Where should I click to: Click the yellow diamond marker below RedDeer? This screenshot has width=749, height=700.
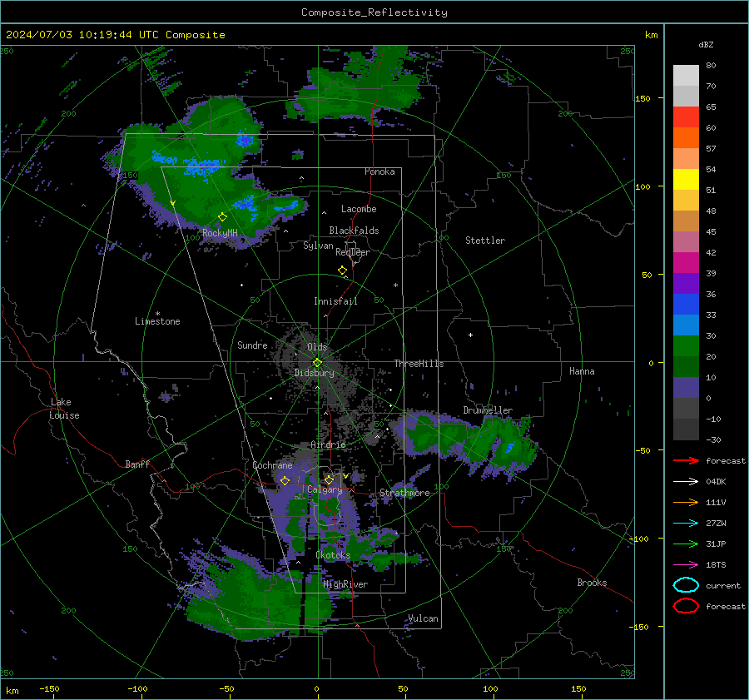[342, 271]
